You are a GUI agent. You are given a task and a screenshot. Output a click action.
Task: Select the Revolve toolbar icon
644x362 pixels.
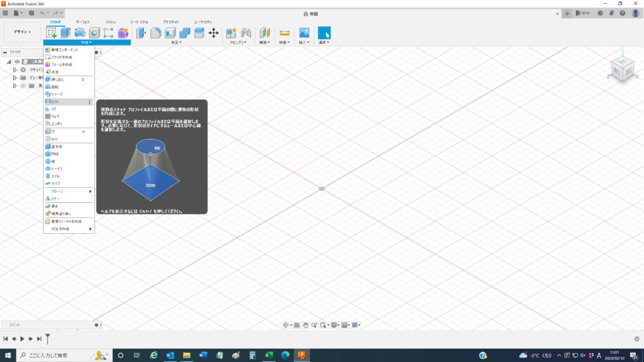80,33
